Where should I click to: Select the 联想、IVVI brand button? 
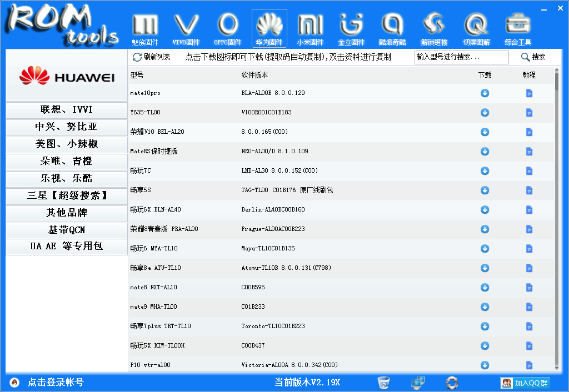pos(67,109)
